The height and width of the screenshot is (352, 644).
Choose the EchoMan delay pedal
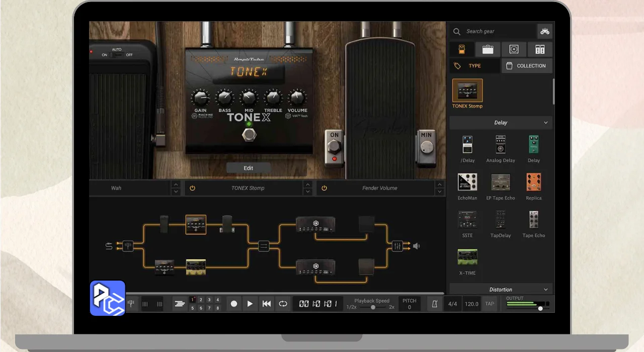pos(467,186)
